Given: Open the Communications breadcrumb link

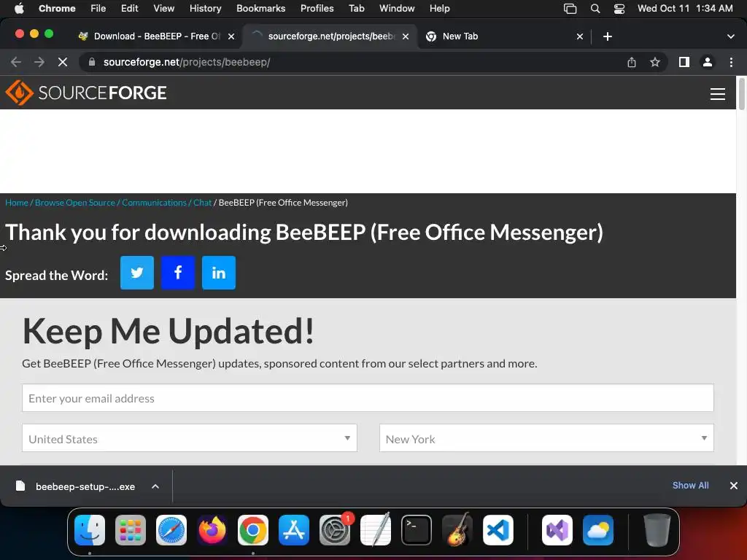Looking at the screenshot, I should pyautogui.click(x=154, y=203).
